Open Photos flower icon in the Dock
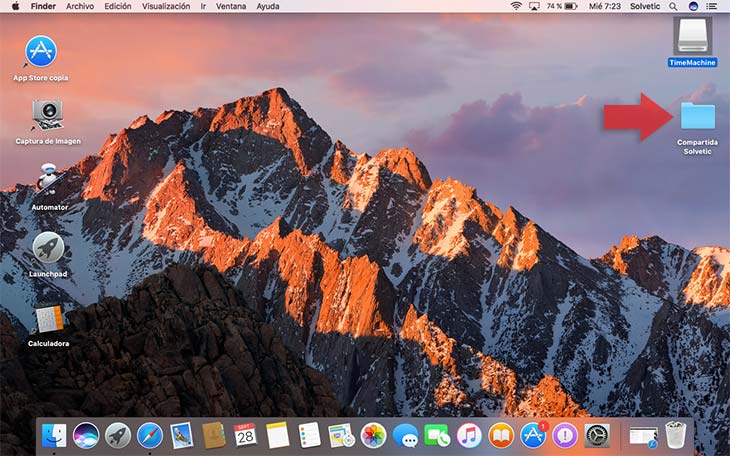Viewport: 730px width, 456px height. pos(373,436)
